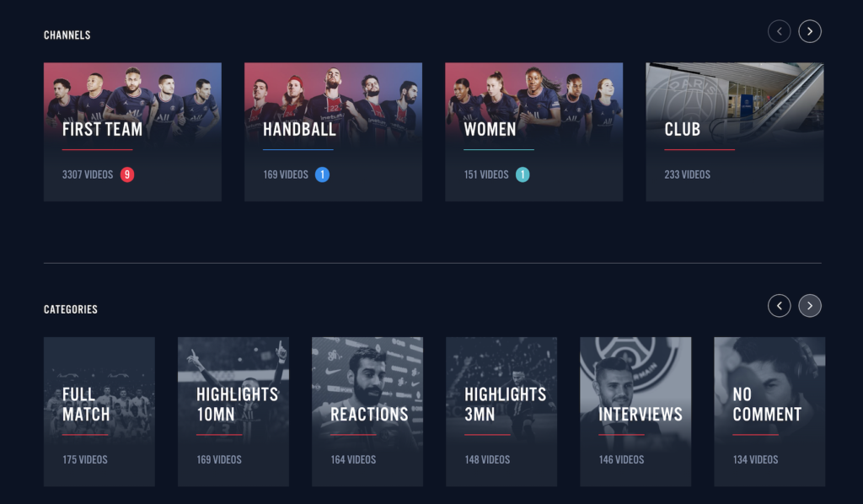Image resolution: width=863 pixels, height=504 pixels.
Task: Click the 233 Videos label on Club
Action: [x=688, y=174]
